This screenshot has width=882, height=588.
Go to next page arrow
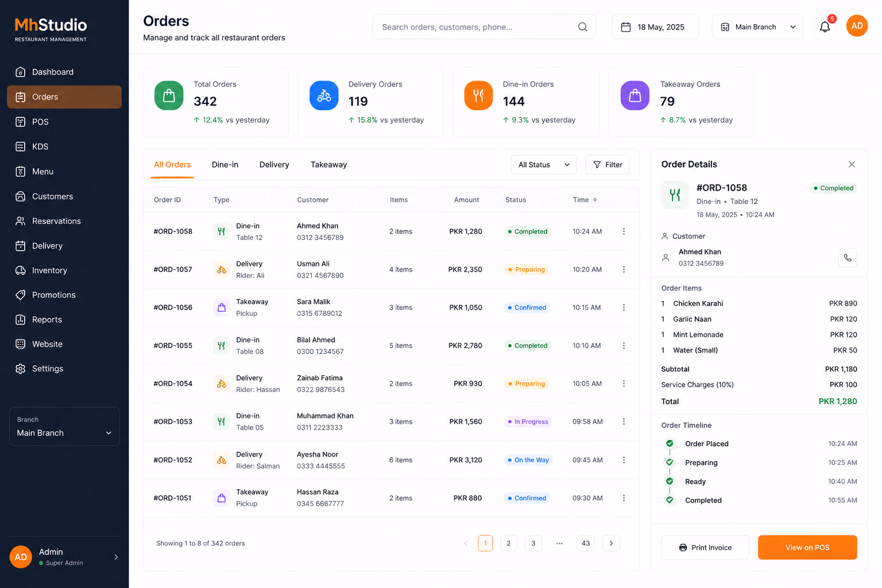click(x=611, y=543)
